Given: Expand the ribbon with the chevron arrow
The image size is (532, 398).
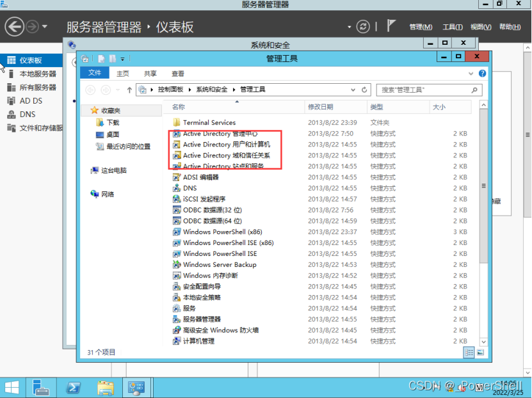Looking at the screenshot, I should tap(471, 74).
